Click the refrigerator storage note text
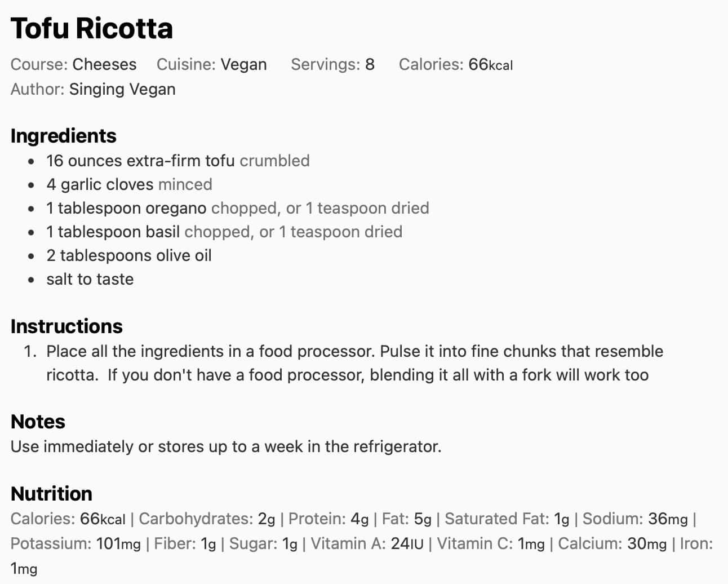 click(x=225, y=446)
